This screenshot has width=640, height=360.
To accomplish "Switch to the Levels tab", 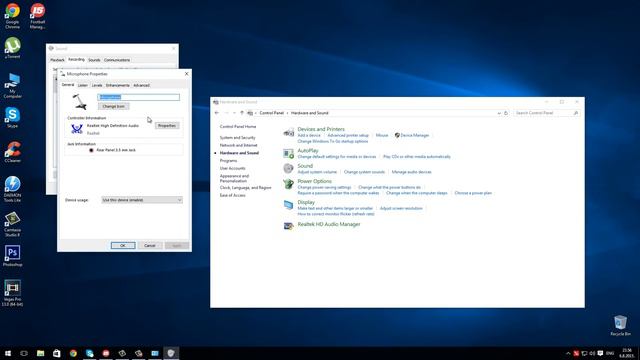I will click(x=97, y=85).
